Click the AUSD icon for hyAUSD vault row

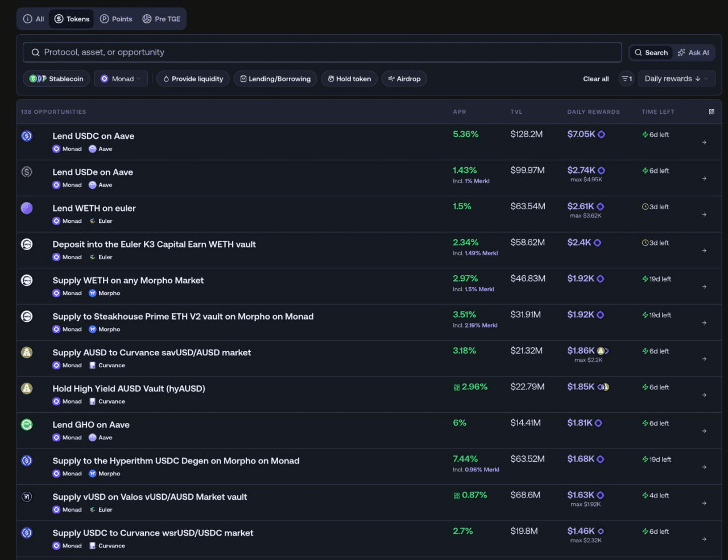[27, 388]
